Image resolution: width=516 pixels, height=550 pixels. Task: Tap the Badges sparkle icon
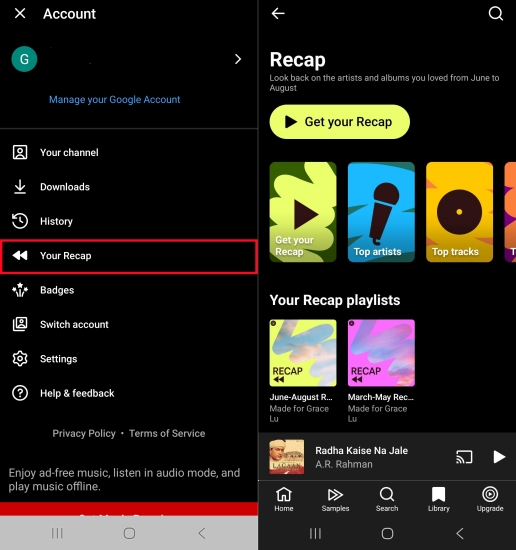point(20,290)
